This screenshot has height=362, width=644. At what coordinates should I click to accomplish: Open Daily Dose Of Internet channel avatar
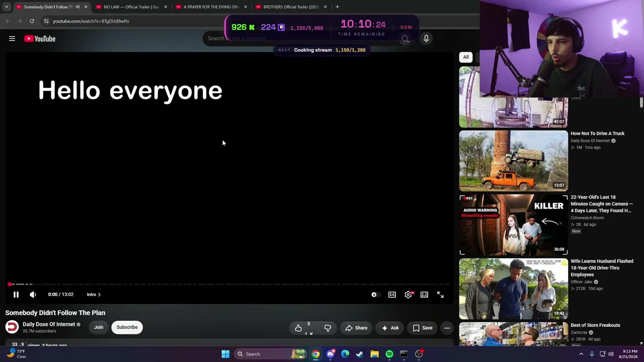pyautogui.click(x=12, y=327)
